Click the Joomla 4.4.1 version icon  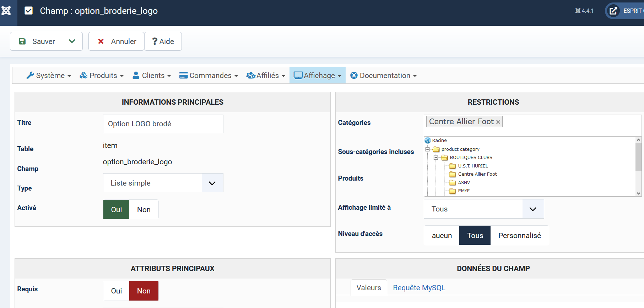click(x=578, y=11)
